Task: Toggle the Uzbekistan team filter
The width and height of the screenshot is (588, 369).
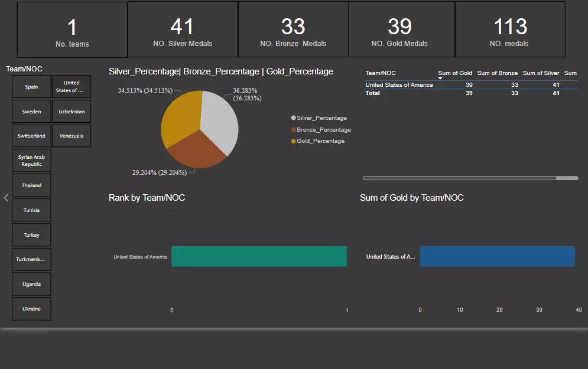Action: [x=71, y=111]
